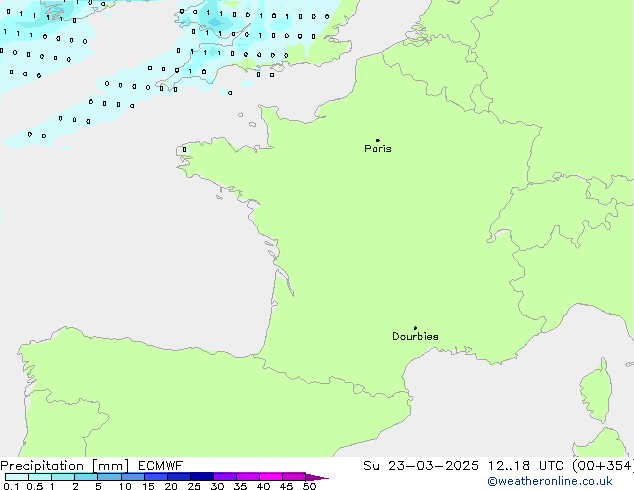Pick the 45–50 mm legend color swatch

[x=294, y=477]
